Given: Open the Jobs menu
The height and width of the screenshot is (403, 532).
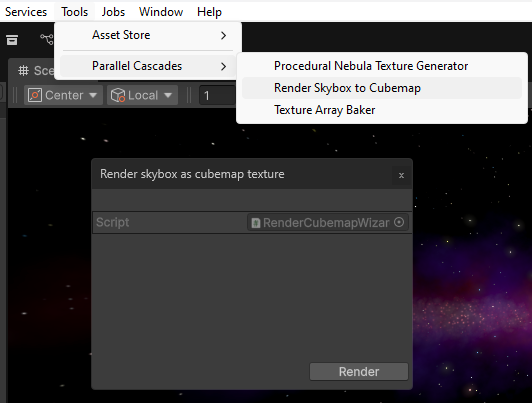Looking at the screenshot, I should (x=113, y=12).
